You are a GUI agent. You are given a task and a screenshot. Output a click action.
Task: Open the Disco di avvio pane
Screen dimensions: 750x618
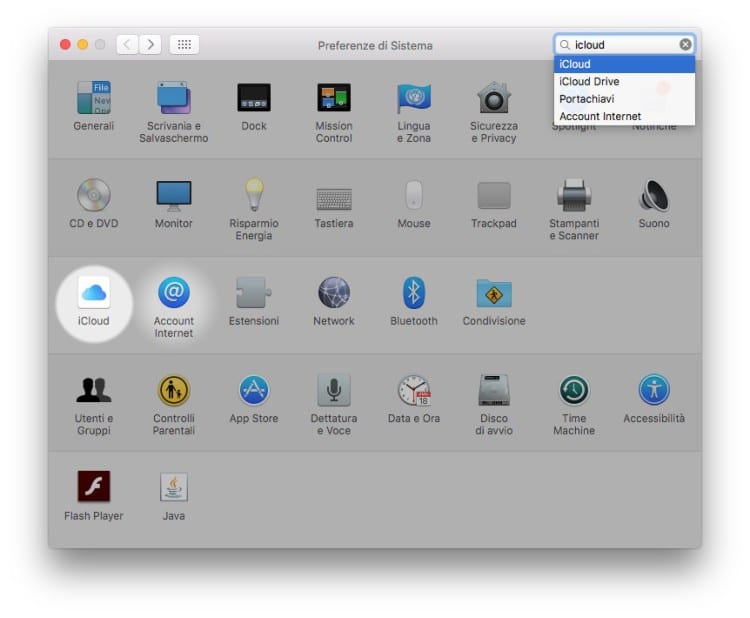(494, 390)
